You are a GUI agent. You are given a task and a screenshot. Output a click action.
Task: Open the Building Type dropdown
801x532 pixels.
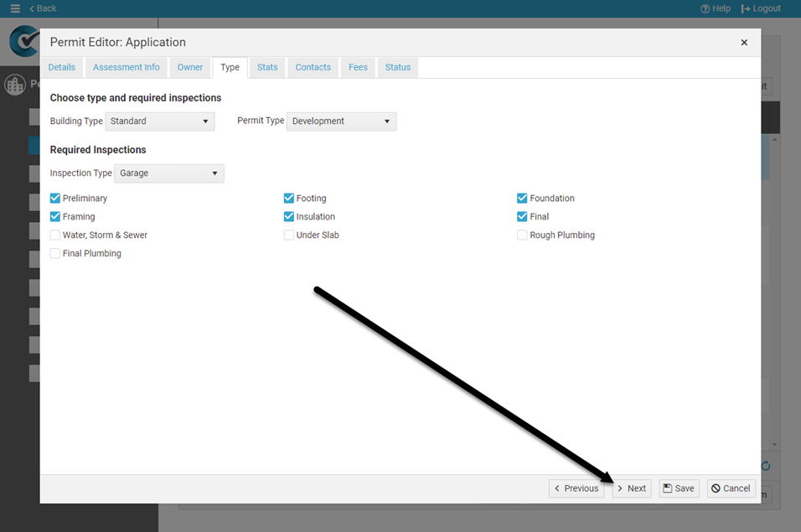(159, 121)
